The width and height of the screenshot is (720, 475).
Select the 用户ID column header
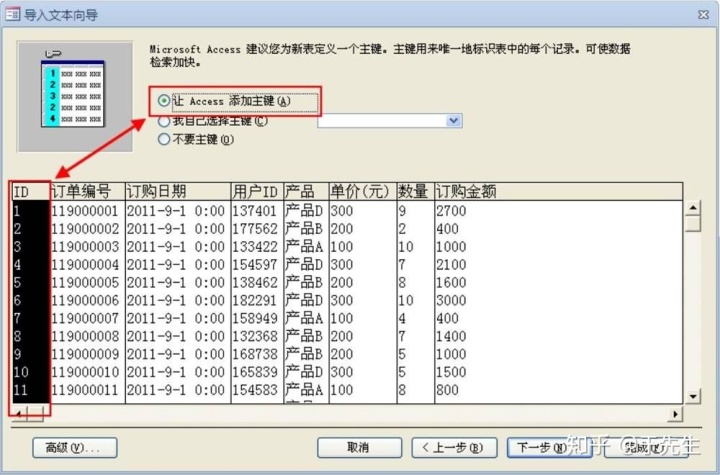tap(257, 192)
